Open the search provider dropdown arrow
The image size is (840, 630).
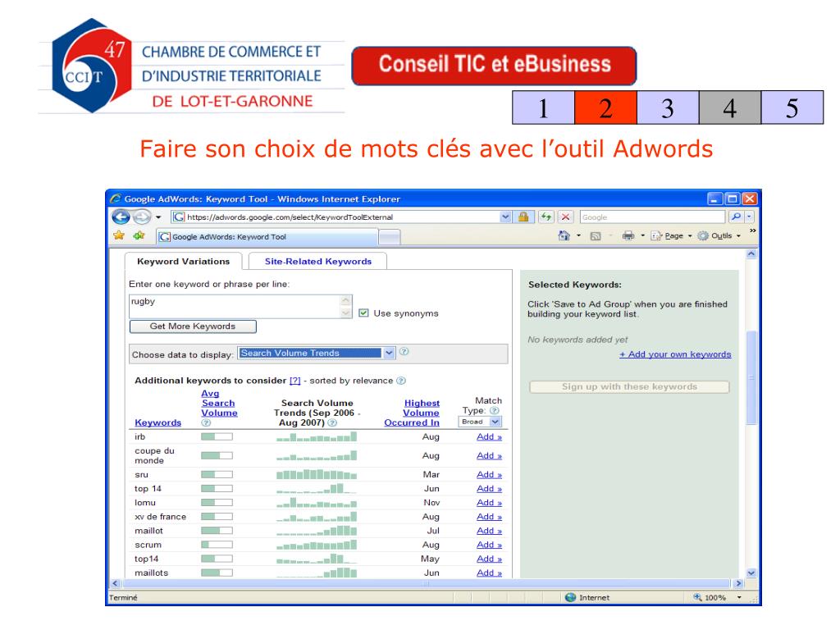(x=750, y=217)
